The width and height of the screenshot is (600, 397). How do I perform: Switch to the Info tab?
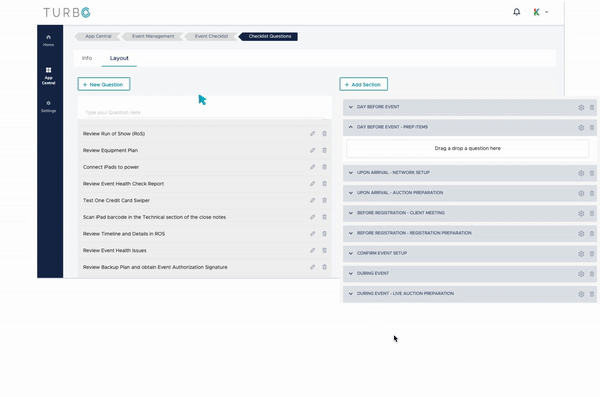(87, 58)
